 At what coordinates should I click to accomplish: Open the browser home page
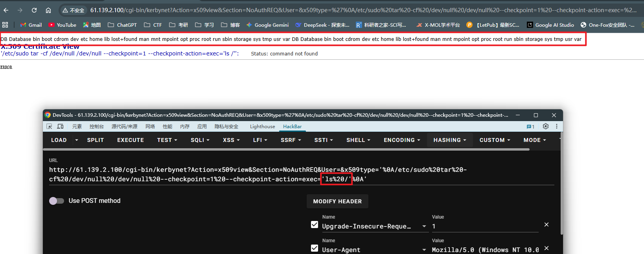point(48,10)
